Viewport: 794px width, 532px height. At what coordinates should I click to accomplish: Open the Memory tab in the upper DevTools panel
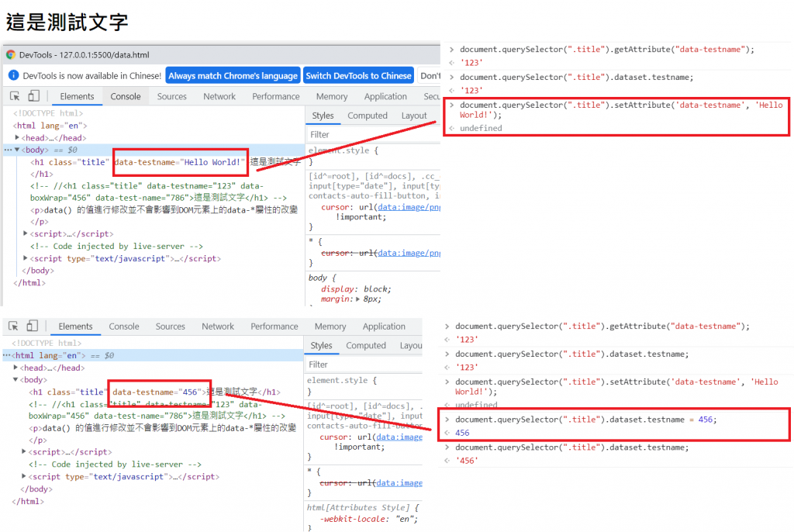pyautogui.click(x=332, y=96)
